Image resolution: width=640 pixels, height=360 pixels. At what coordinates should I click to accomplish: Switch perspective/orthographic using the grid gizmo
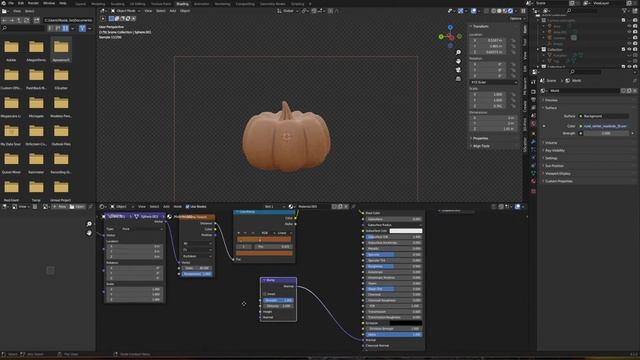tap(458, 78)
